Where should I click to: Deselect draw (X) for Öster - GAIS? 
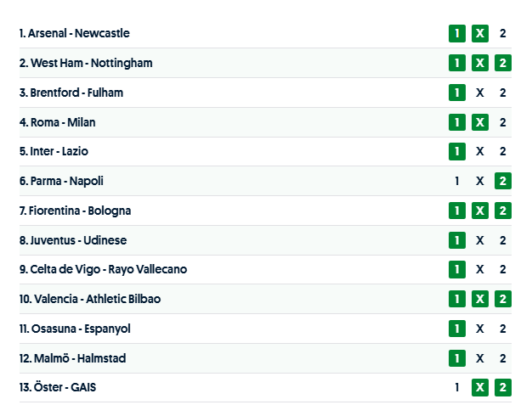coord(480,387)
